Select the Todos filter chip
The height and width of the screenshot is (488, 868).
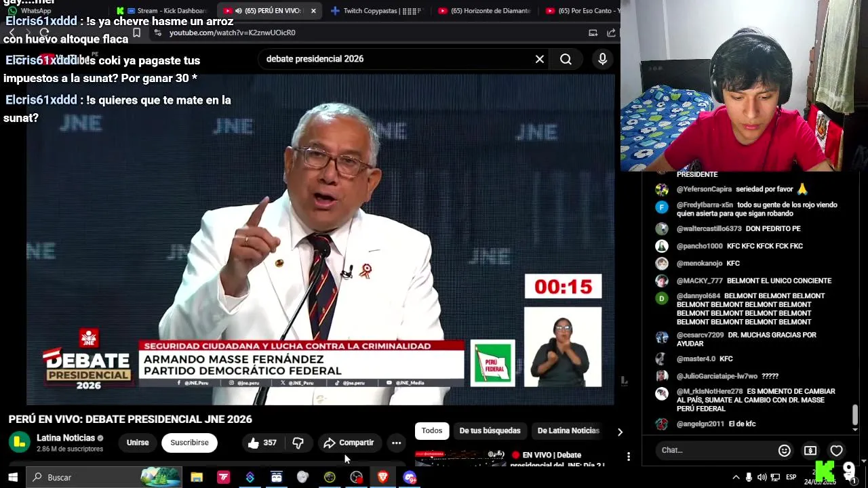pos(432,430)
